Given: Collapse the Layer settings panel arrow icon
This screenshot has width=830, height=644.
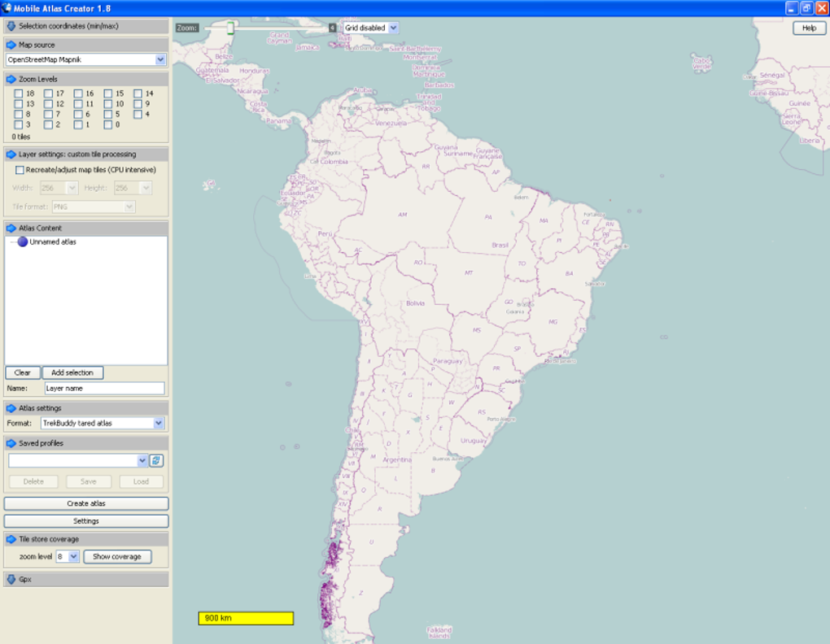Looking at the screenshot, I should click(11, 154).
